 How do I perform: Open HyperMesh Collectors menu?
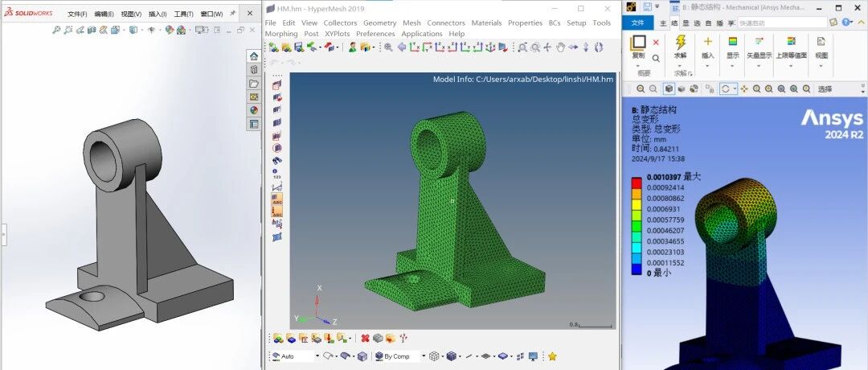[340, 23]
